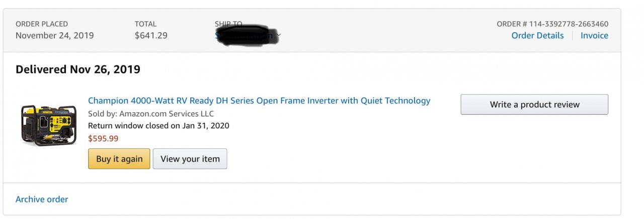This screenshot has height=219, width=644.
Task: Select the Archive order link
Action: (x=42, y=199)
